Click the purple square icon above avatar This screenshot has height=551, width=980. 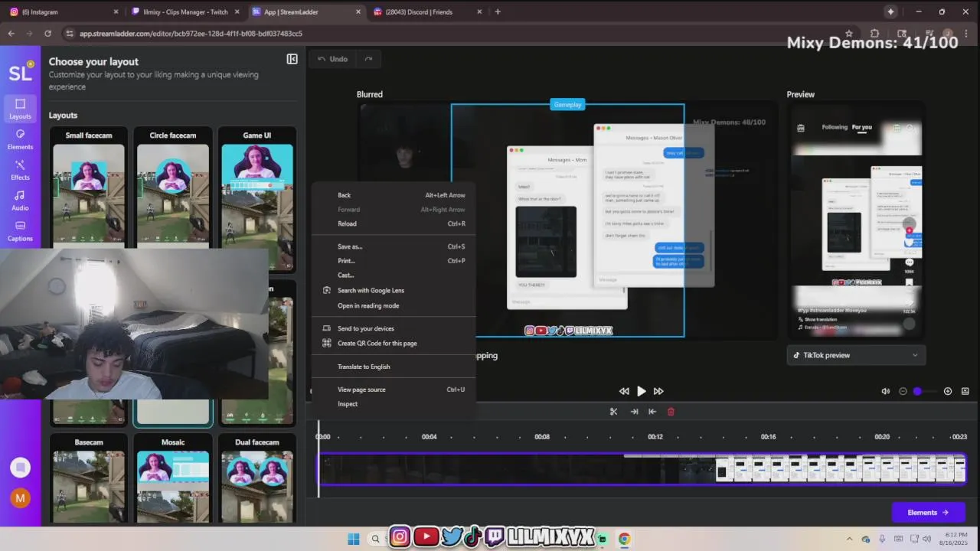pyautogui.click(x=20, y=467)
